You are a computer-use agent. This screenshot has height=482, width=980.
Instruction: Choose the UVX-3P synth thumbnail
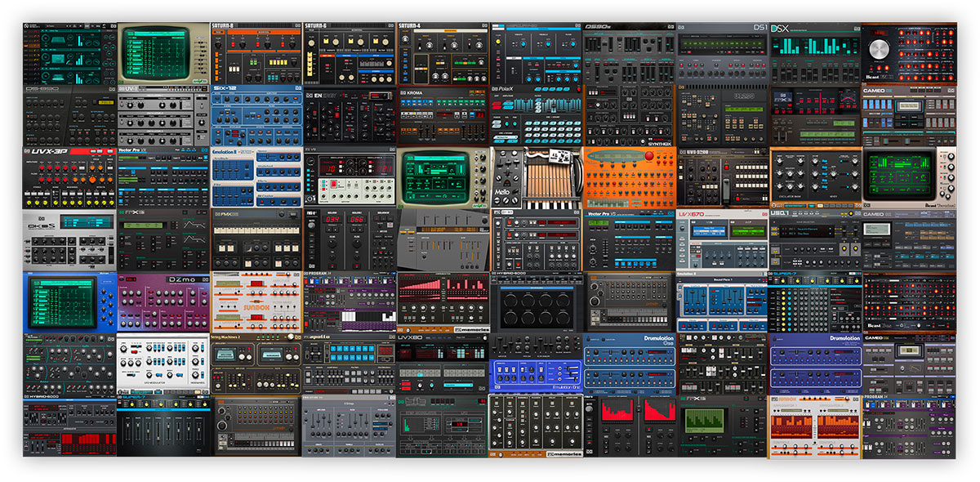click(70, 177)
